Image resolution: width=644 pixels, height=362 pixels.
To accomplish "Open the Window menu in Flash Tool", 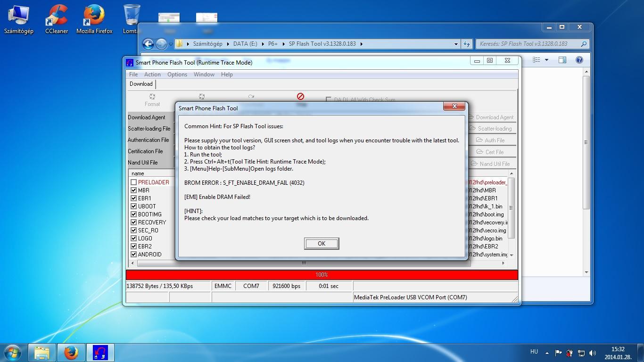I will [204, 74].
